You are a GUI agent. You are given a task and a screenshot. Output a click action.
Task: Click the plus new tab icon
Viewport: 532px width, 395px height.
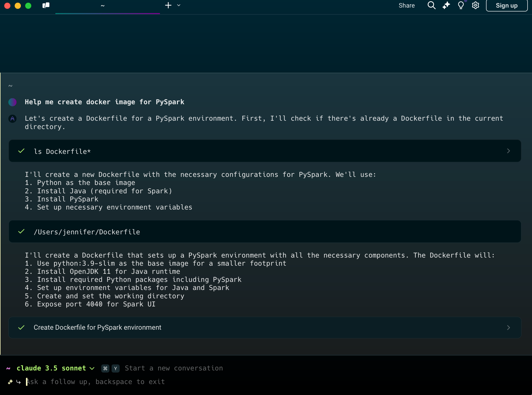tap(168, 5)
